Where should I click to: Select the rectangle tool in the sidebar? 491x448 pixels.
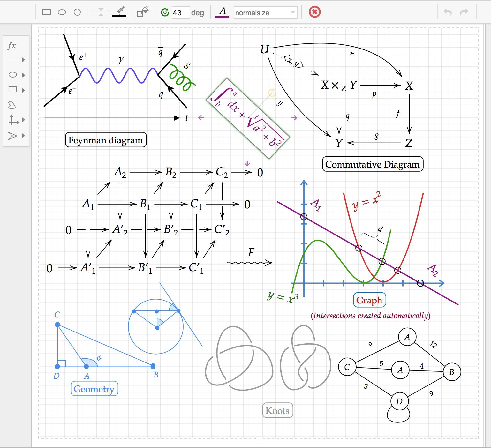tap(13, 90)
